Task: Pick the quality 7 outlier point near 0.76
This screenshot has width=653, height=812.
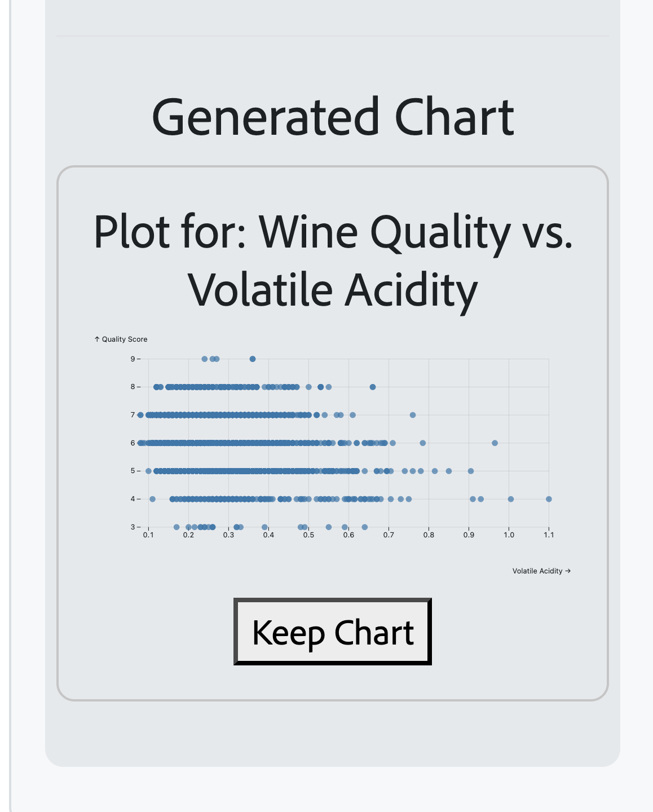Action: (413, 415)
